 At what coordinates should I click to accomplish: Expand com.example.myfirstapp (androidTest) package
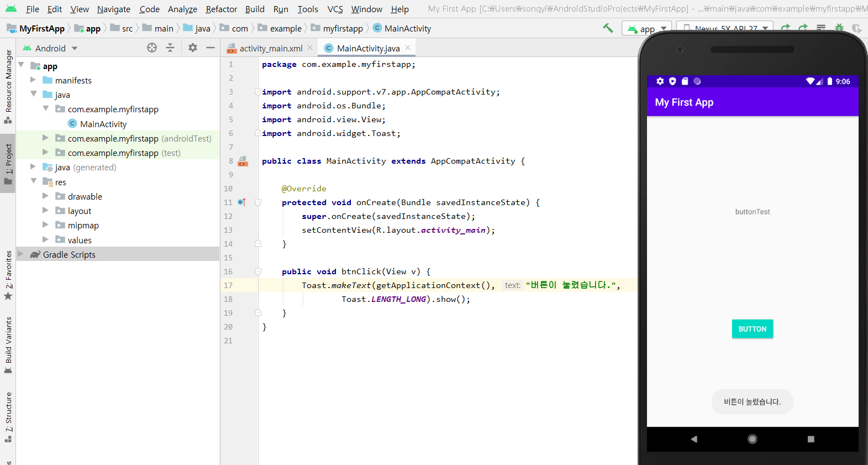(46, 138)
